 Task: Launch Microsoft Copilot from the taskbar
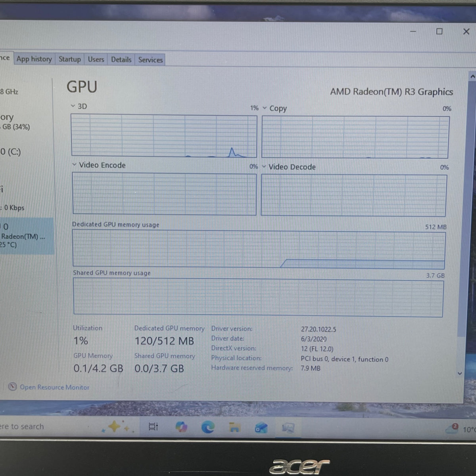point(181,427)
